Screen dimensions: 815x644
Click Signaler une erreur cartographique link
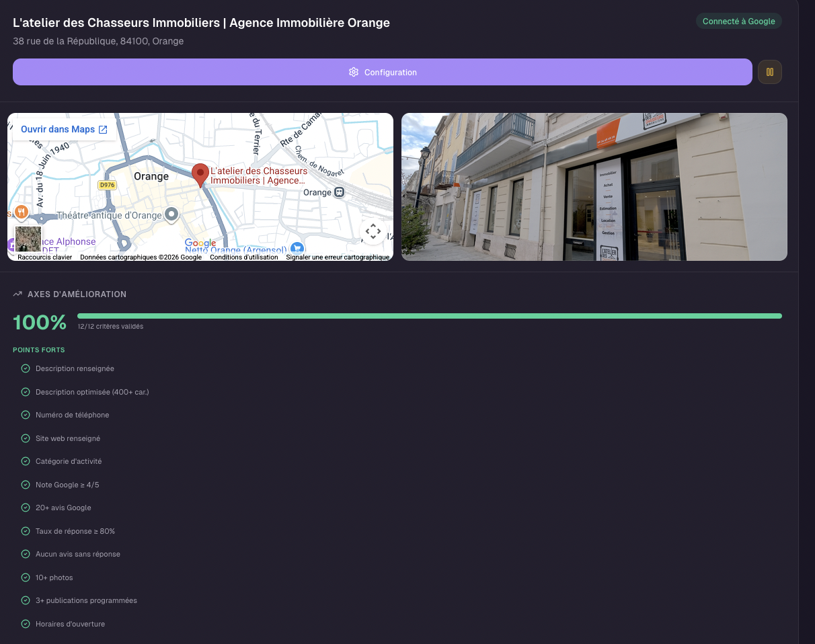click(x=338, y=257)
